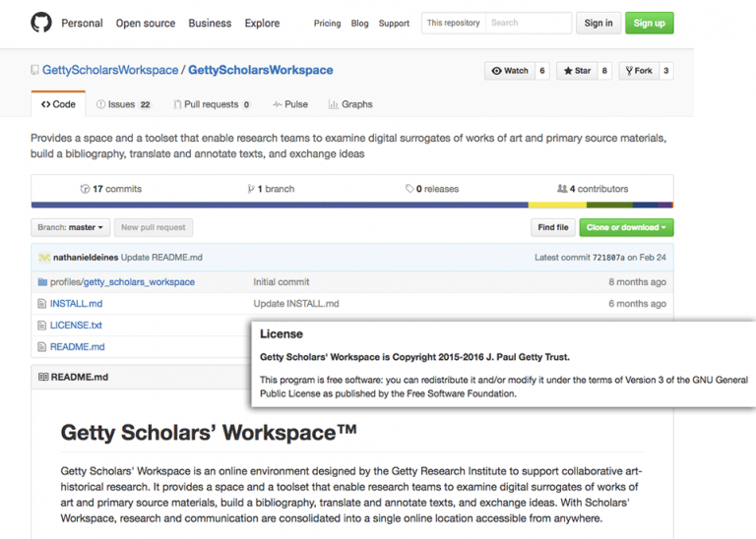Image resolution: width=756 pixels, height=539 pixels.
Task: Click the file icon next to LICENSE.txt
Action: pos(42,326)
